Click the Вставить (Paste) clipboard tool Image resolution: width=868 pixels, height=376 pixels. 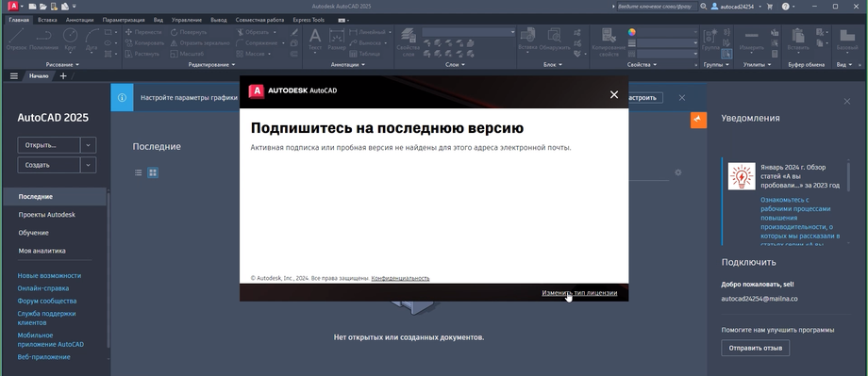click(x=797, y=40)
